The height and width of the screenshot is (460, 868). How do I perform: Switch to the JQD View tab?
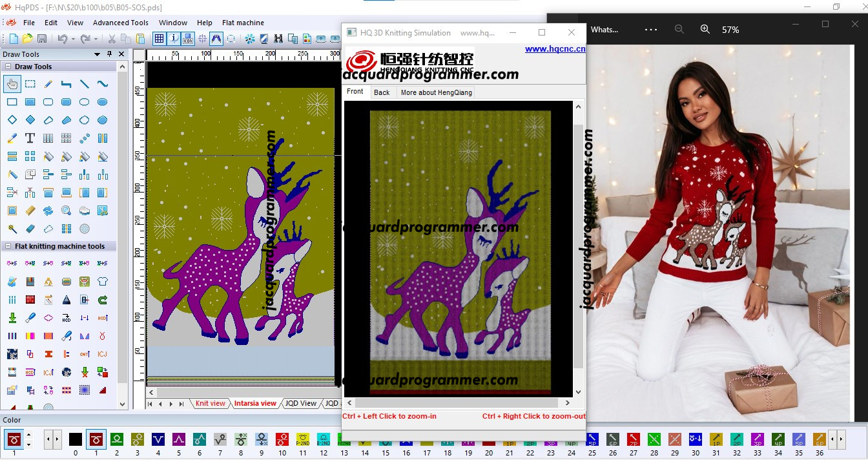pyautogui.click(x=301, y=403)
